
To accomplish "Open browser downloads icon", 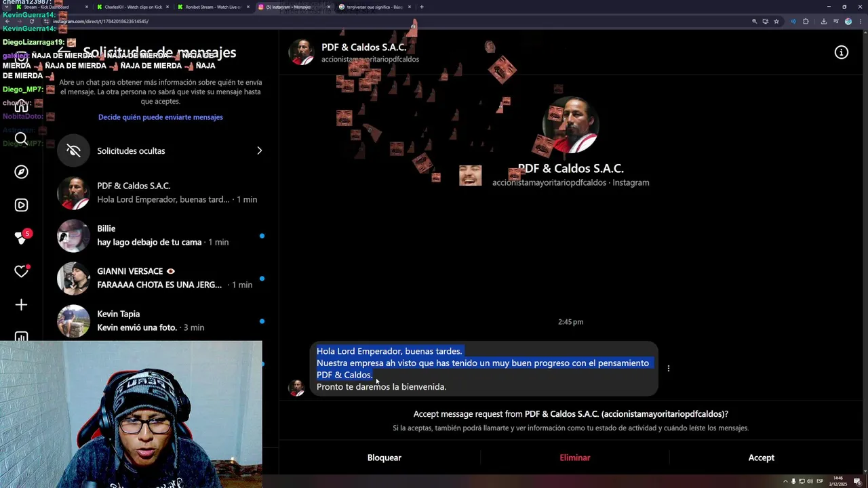I will tap(824, 21).
